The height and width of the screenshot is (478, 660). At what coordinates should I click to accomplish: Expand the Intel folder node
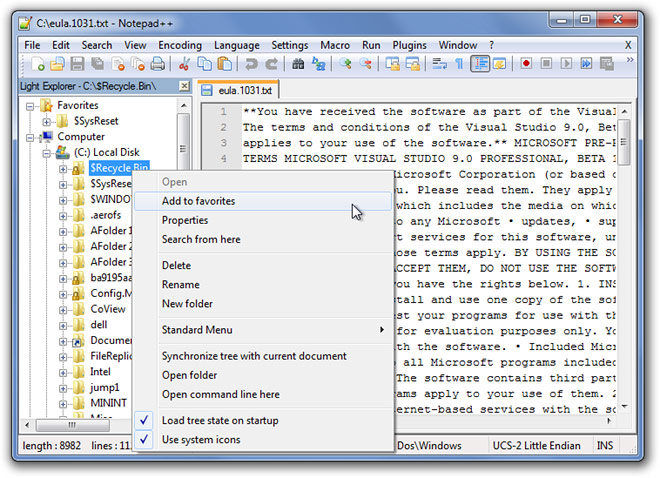(x=63, y=373)
